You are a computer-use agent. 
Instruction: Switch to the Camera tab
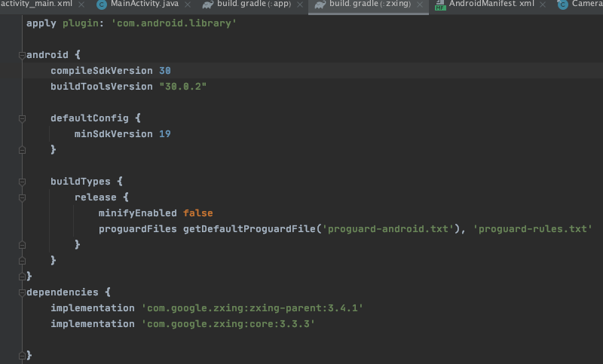[x=587, y=4]
